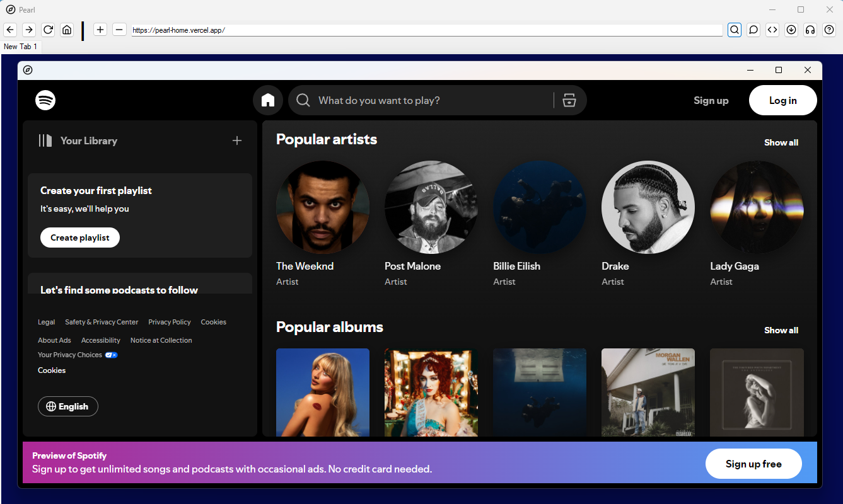This screenshot has height=504, width=843.
Task: Show all Popular artists
Action: pyautogui.click(x=781, y=142)
